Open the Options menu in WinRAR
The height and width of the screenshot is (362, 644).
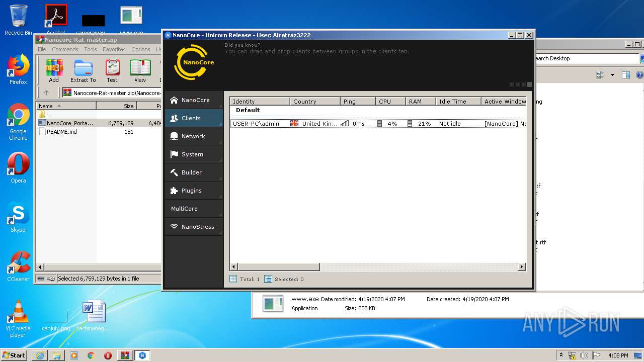(x=141, y=49)
